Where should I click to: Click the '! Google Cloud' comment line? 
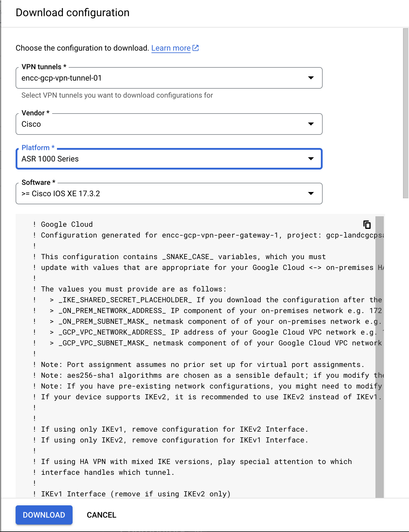click(x=63, y=224)
